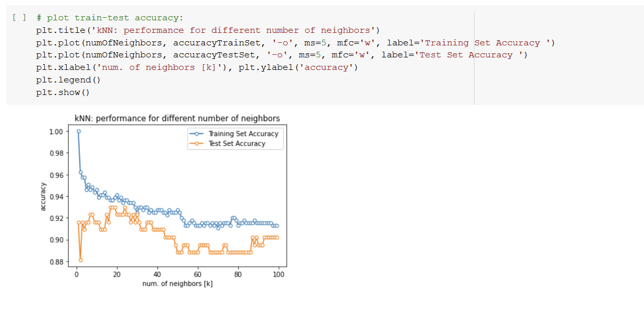Click the plt.legend() code line
644x309 pixels.
[x=68, y=80]
